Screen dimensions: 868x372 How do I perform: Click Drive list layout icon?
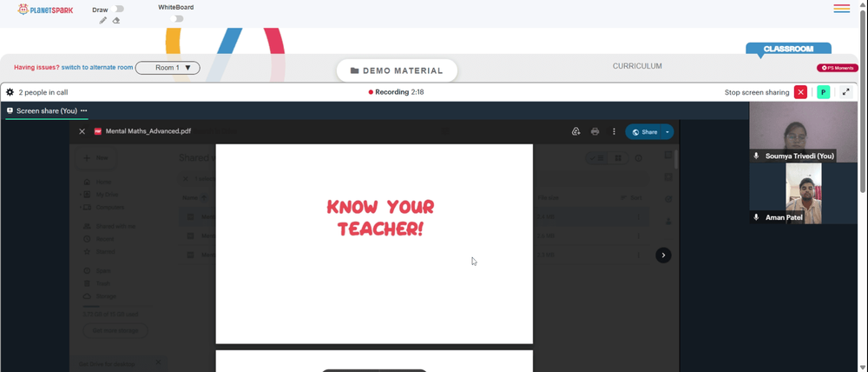tap(597, 158)
